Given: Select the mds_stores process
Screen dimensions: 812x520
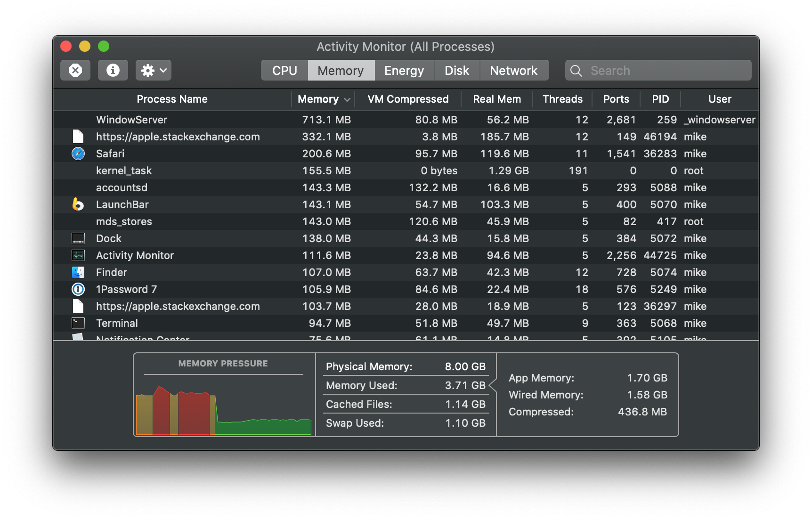Looking at the screenshot, I should tap(124, 221).
